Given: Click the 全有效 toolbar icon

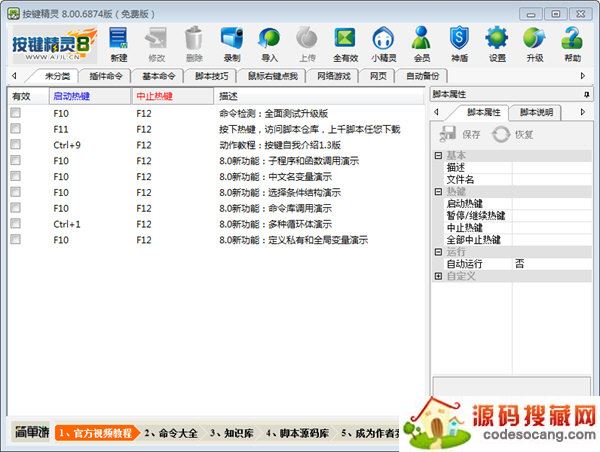Looking at the screenshot, I should tap(345, 44).
